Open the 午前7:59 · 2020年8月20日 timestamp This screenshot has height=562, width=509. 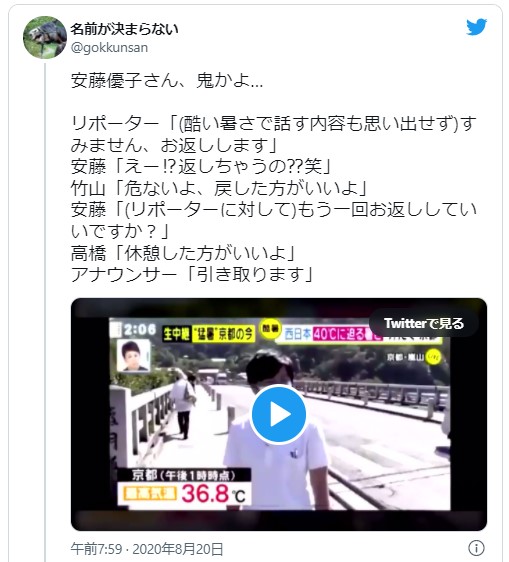pyautogui.click(x=147, y=549)
